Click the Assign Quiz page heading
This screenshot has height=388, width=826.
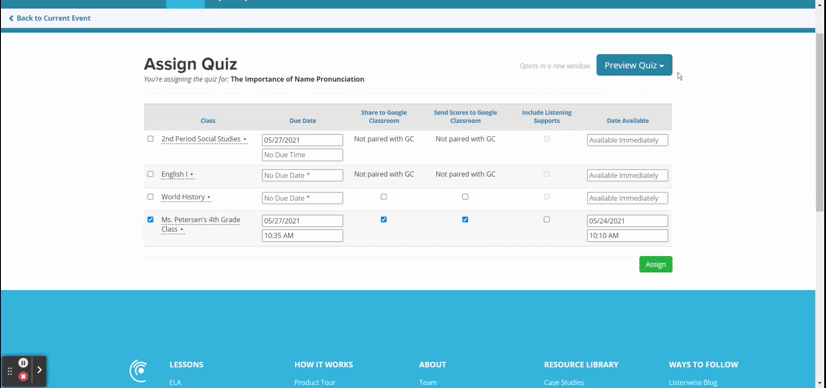190,64
